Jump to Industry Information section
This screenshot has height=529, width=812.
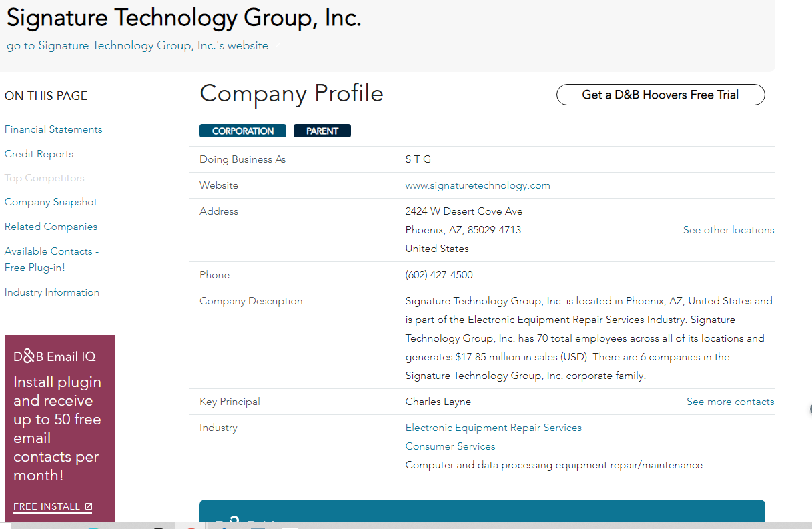pos(52,292)
